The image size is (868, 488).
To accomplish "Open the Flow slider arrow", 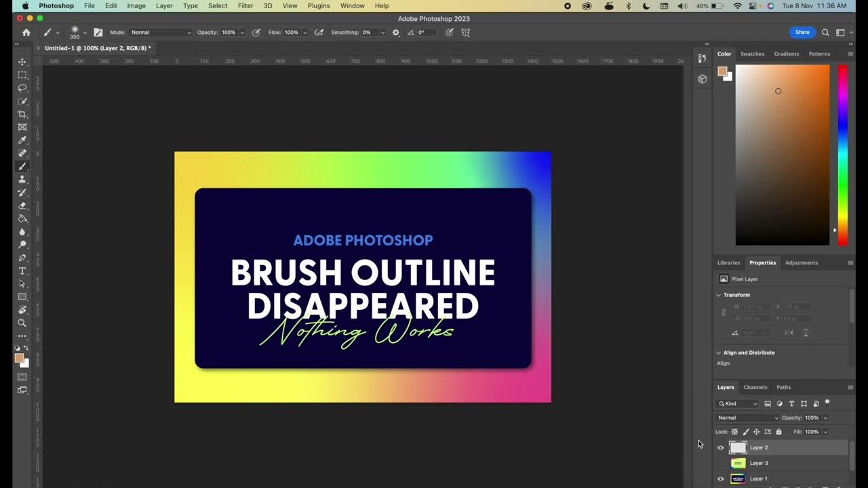I will tap(304, 33).
